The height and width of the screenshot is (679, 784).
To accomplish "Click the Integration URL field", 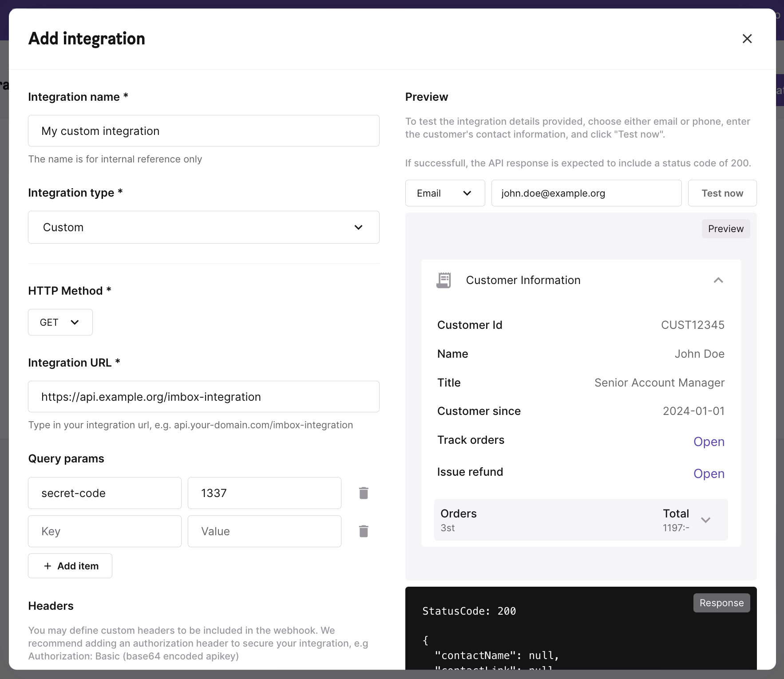I will 203,396.
